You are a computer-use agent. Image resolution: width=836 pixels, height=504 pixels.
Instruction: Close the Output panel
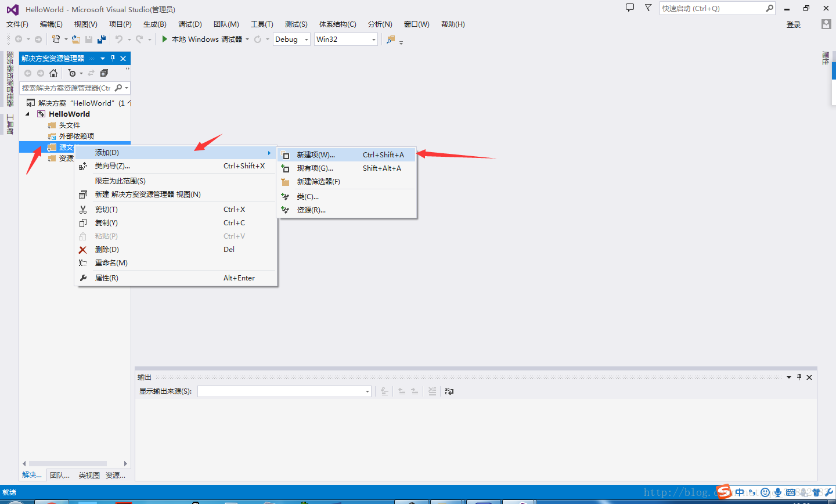click(809, 377)
